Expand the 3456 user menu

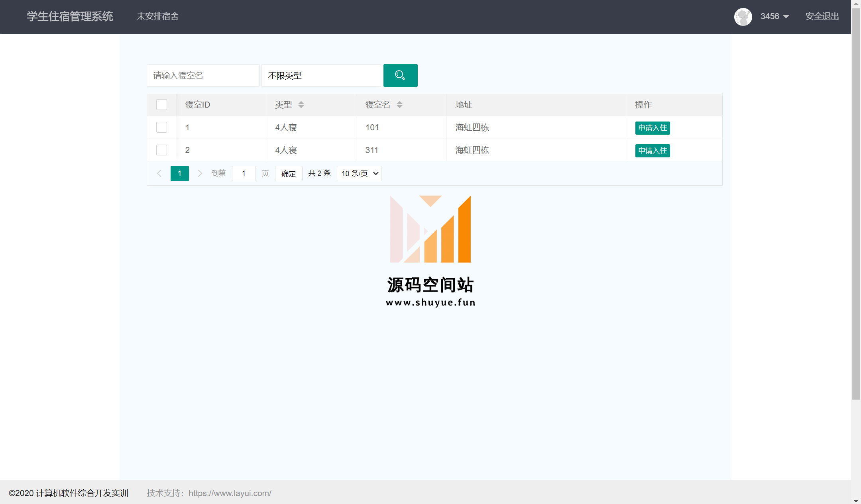point(775,16)
